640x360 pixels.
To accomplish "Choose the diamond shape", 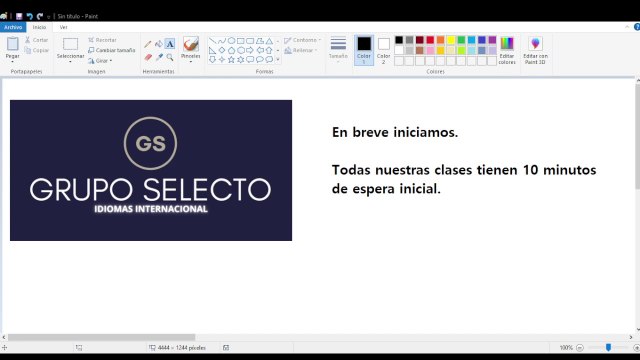I will 222,50.
